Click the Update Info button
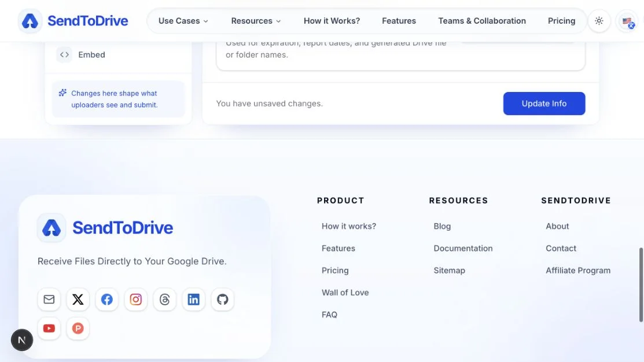644x362 pixels. (x=544, y=104)
